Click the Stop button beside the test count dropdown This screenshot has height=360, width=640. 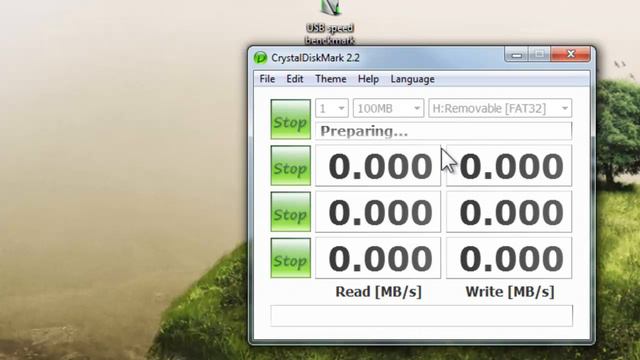[291, 119]
